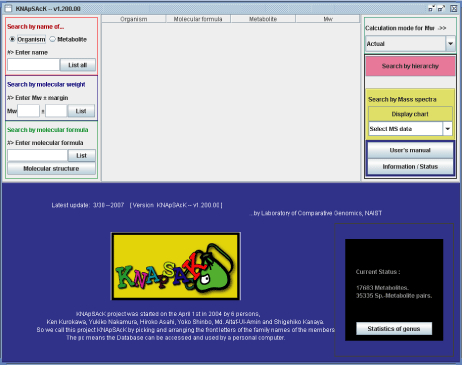Select the Metabolite radio button
Viewport: 462px width, 365px height.
click(52, 39)
